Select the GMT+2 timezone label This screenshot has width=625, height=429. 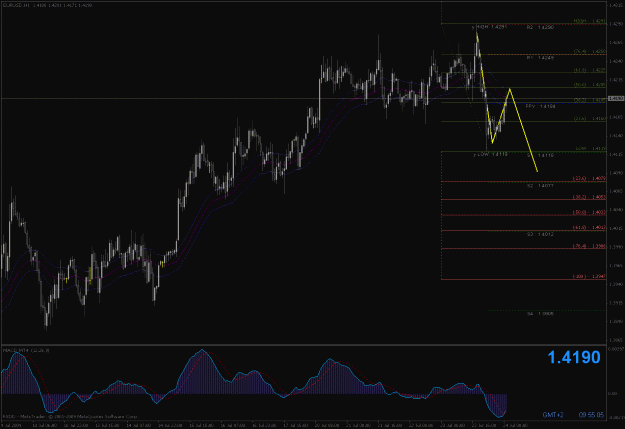pyautogui.click(x=553, y=415)
